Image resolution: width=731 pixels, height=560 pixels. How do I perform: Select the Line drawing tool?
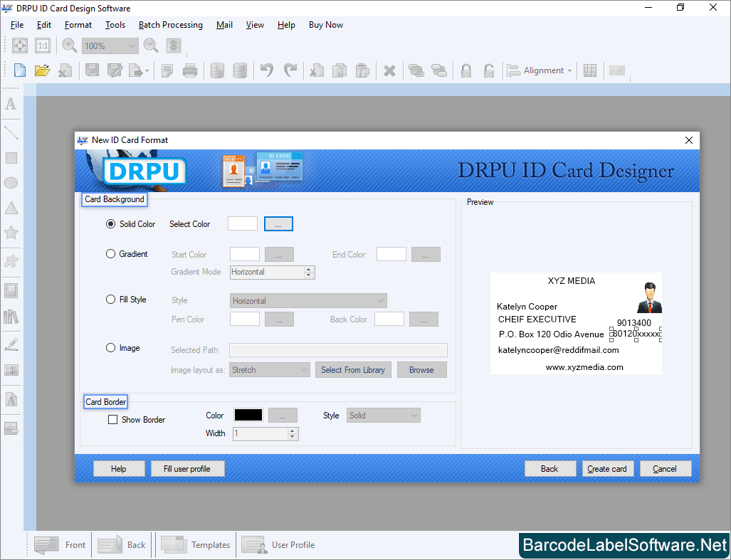coord(11,132)
